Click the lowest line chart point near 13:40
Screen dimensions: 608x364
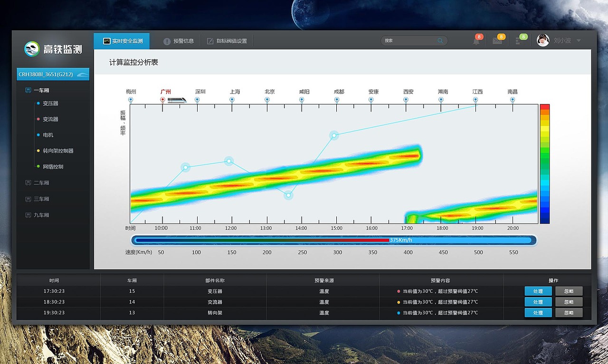[288, 195]
